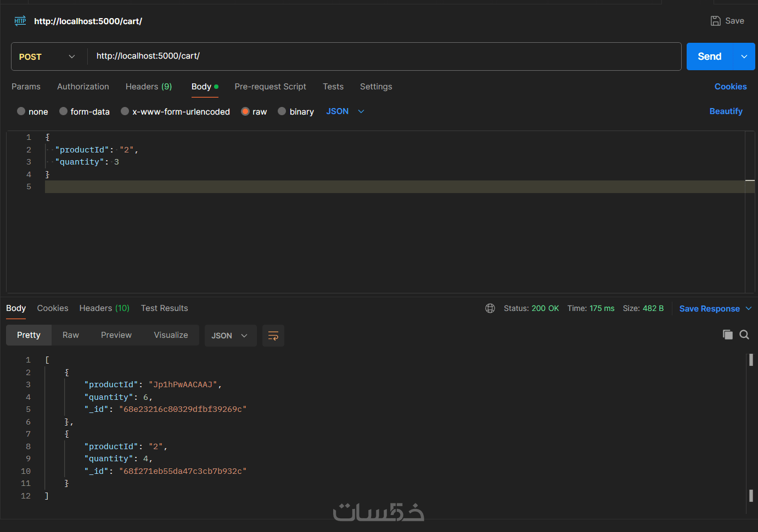Screen dimensions: 758x532
Task: Switch to the Authorization tab
Action: click(83, 87)
